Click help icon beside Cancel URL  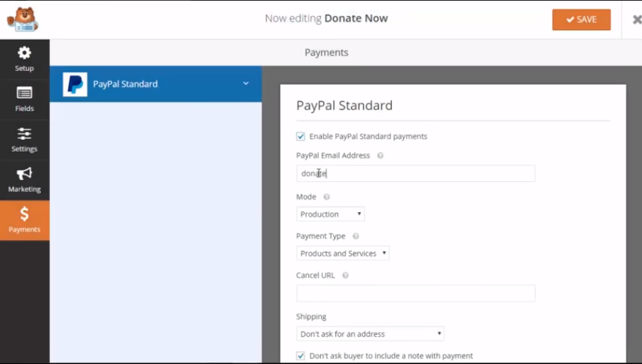(345, 276)
